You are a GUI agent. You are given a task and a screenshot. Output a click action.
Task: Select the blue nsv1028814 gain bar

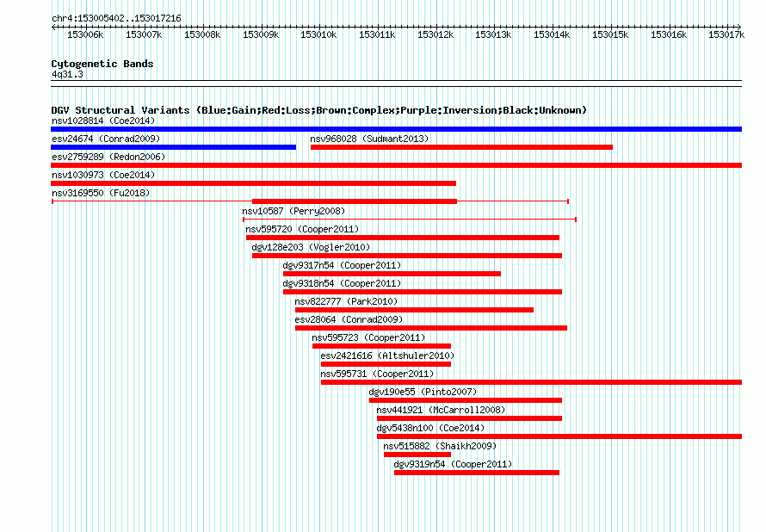click(396, 129)
